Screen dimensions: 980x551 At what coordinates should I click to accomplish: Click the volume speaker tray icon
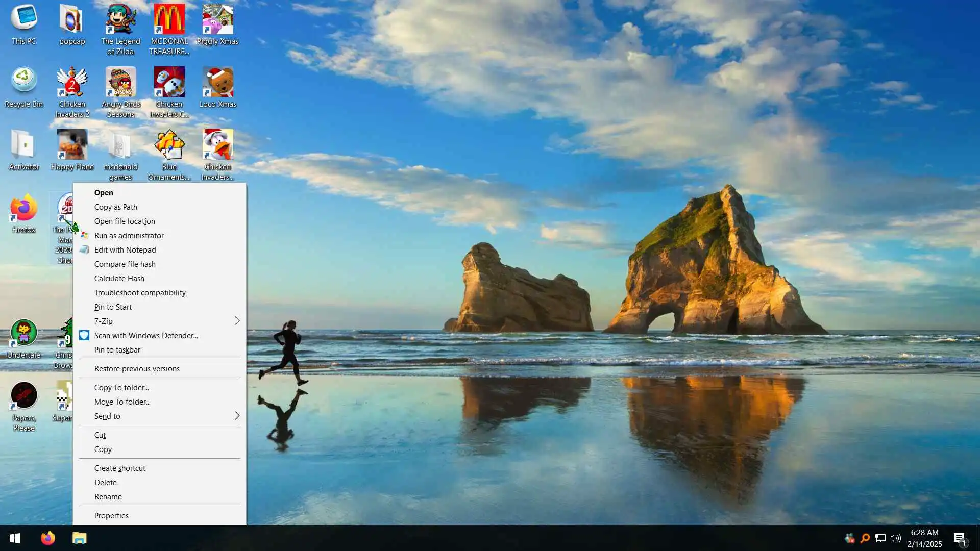(x=896, y=538)
